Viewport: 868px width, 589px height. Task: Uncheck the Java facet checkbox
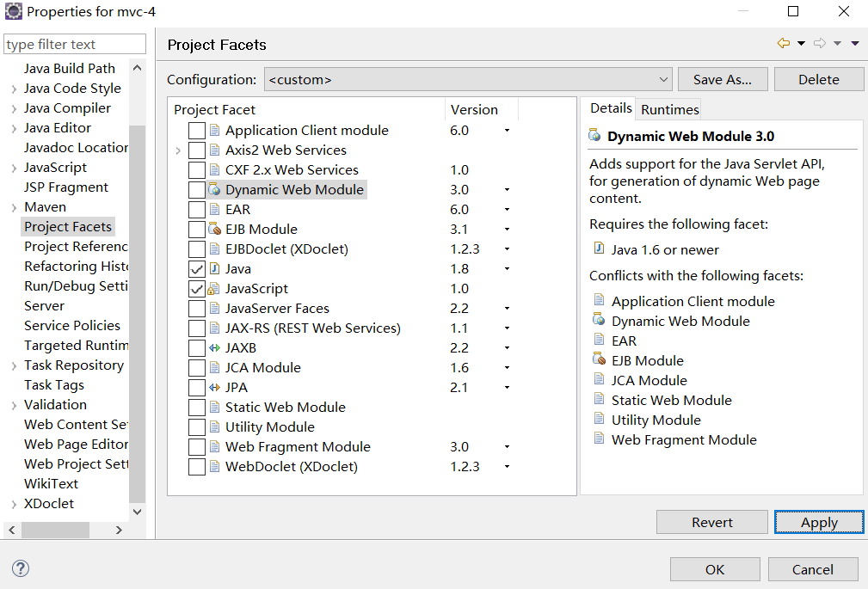click(x=197, y=269)
